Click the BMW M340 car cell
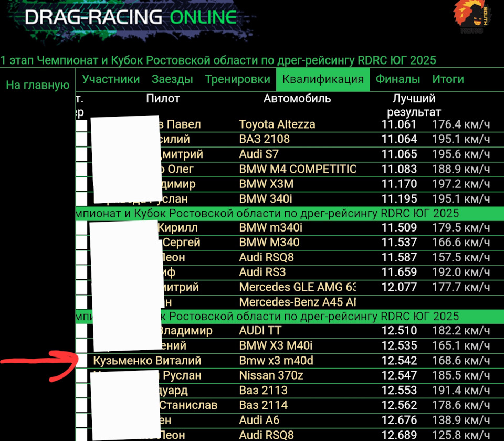Image resolution: width=504 pixels, height=441 pixels. pos(269,243)
